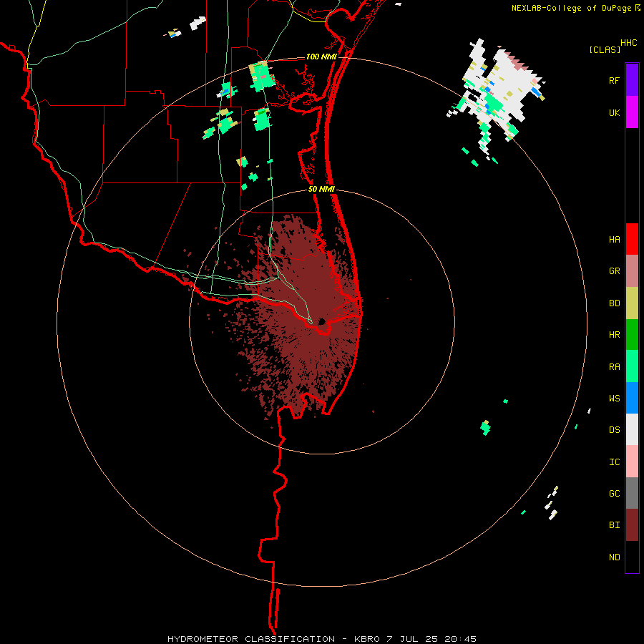This screenshot has width=644, height=644.
Task: Click the "ND" legend label
Action: [614, 557]
